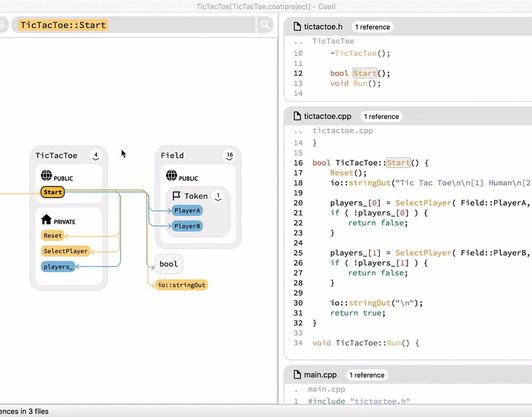
Task: Click the main.cpp file icon
Action: tap(297, 375)
